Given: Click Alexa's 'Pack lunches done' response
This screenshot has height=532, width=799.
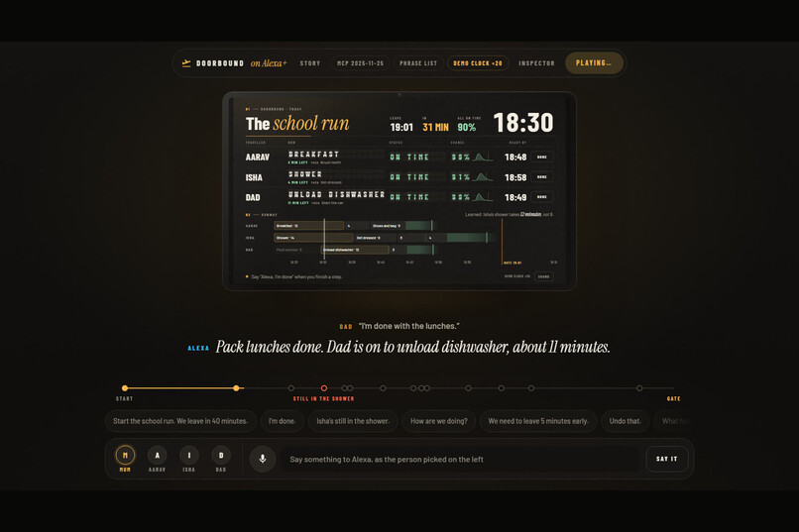Looking at the screenshot, I should 412,347.
